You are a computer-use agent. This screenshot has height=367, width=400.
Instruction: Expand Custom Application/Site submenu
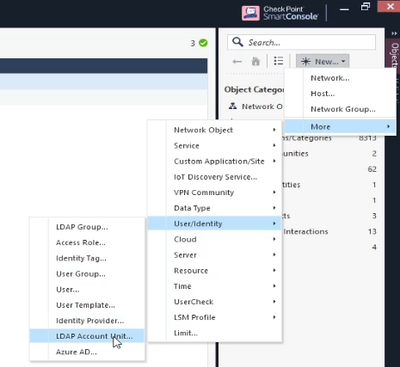[x=215, y=161]
